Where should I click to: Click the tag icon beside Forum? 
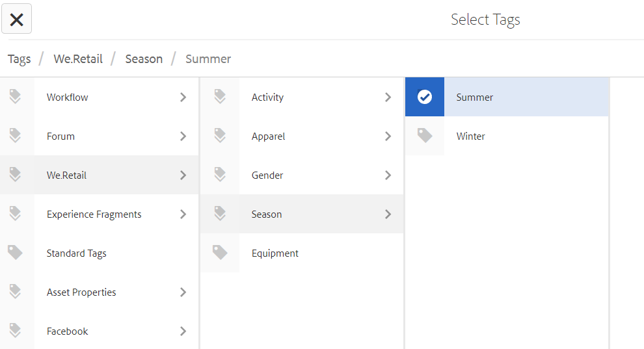(16, 136)
